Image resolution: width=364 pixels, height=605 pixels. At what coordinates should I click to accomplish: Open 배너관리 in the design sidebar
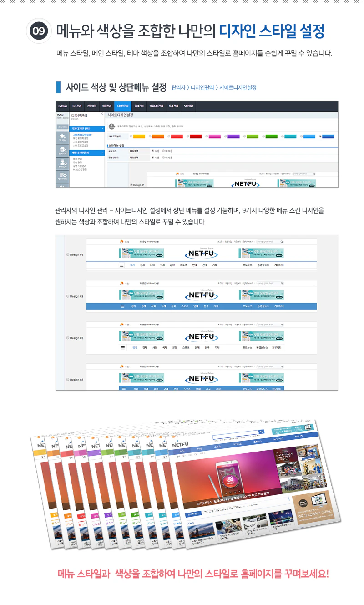coord(77,159)
